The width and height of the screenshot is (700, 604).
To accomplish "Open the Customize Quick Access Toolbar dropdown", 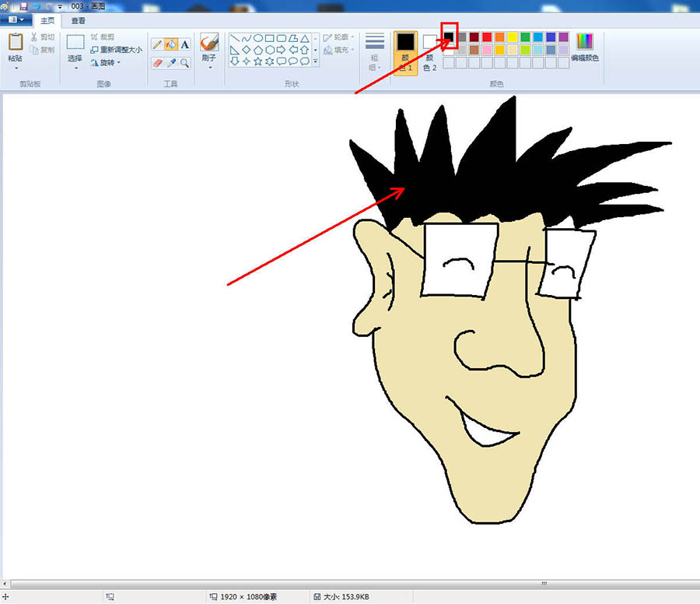I will point(60,7).
